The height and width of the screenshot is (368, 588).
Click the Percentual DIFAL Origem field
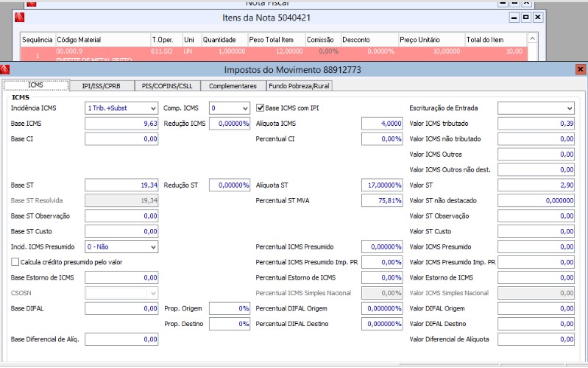[x=382, y=308]
